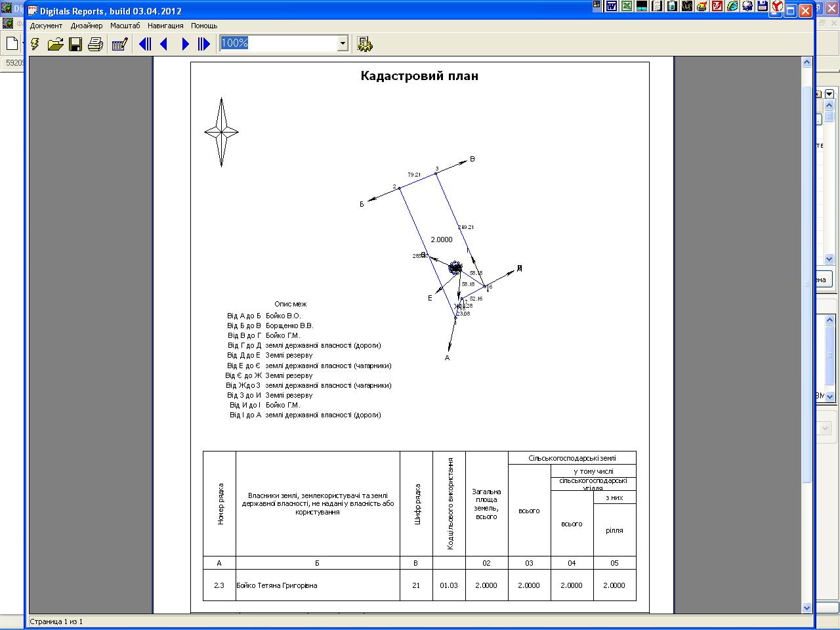Open the Навигация menu
This screenshot has width=840, height=630.
[x=165, y=26]
